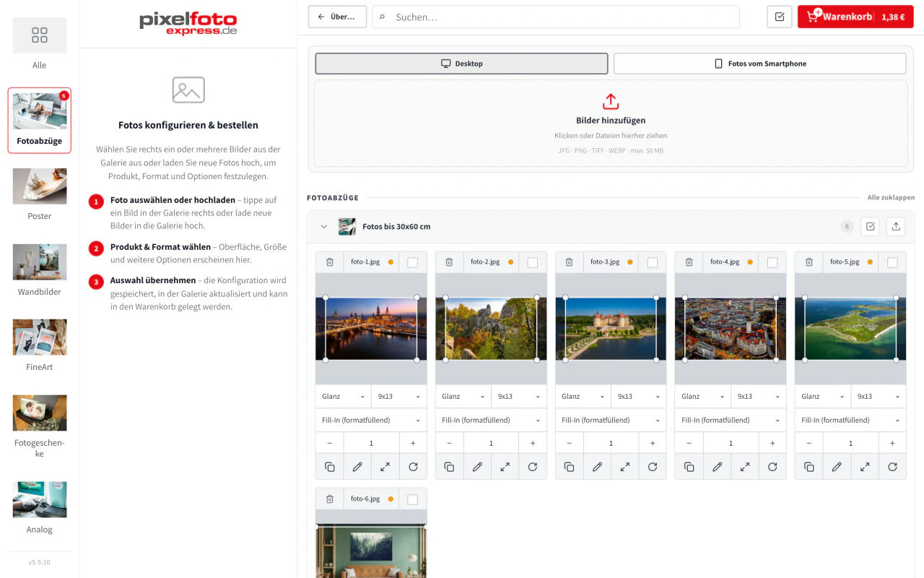Open the Fill-In dropdown for foto-3.jpg
This screenshot has height=578, width=924.
coord(611,420)
